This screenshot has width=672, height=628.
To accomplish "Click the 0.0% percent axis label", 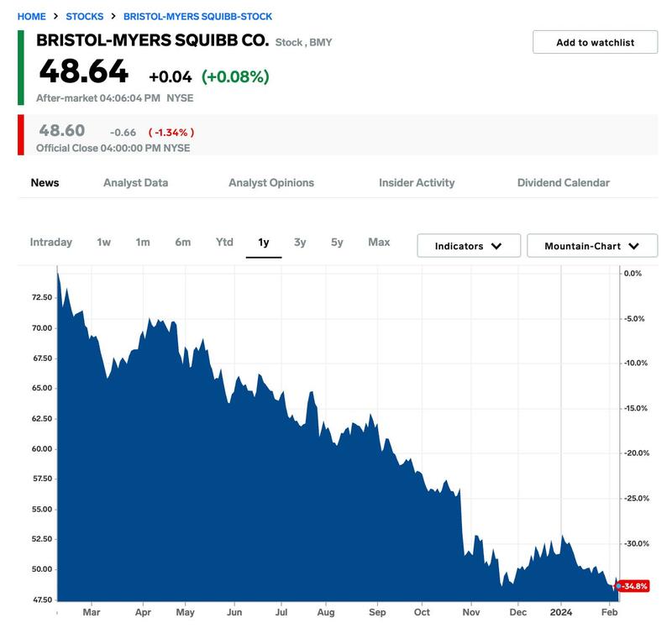I will point(633,274).
